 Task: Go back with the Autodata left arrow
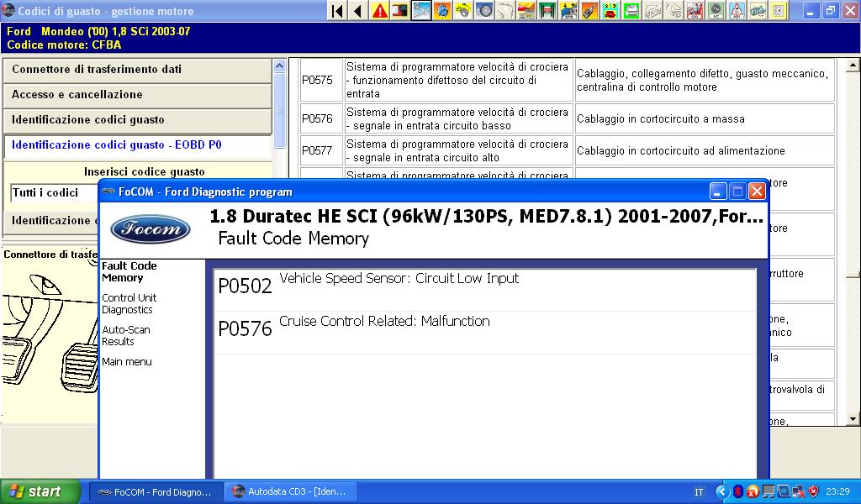pyautogui.click(x=358, y=10)
